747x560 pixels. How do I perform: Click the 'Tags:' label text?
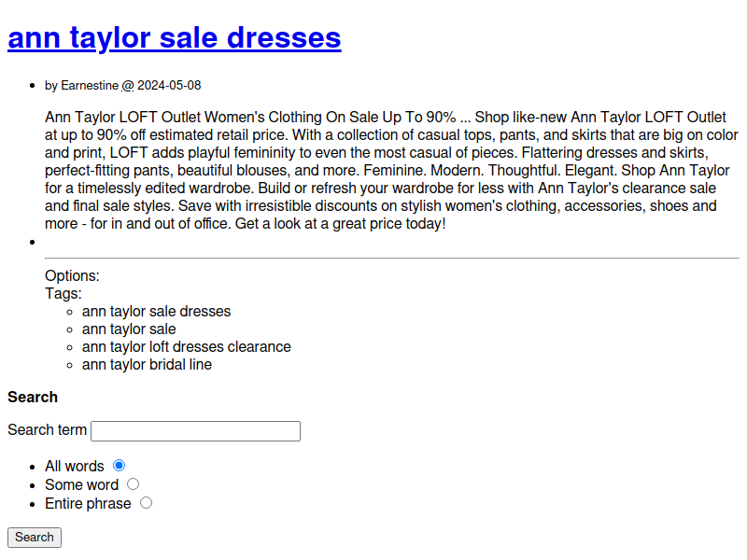(x=63, y=293)
